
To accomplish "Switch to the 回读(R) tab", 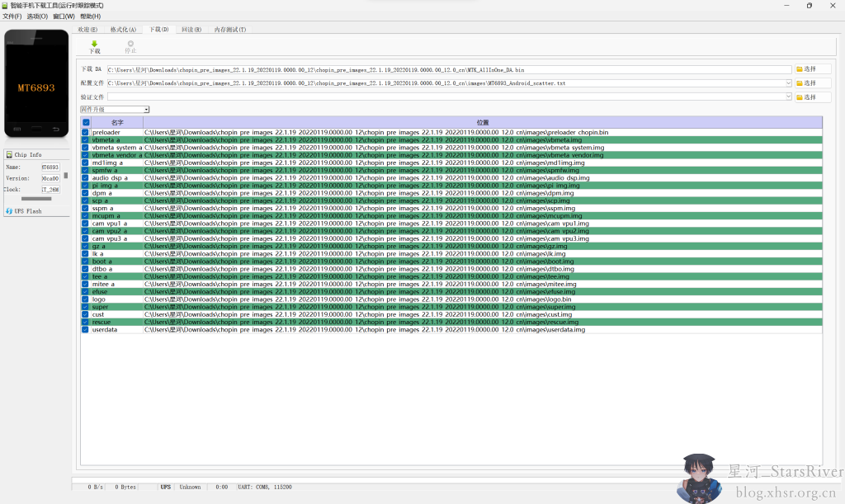I will pyautogui.click(x=191, y=30).
